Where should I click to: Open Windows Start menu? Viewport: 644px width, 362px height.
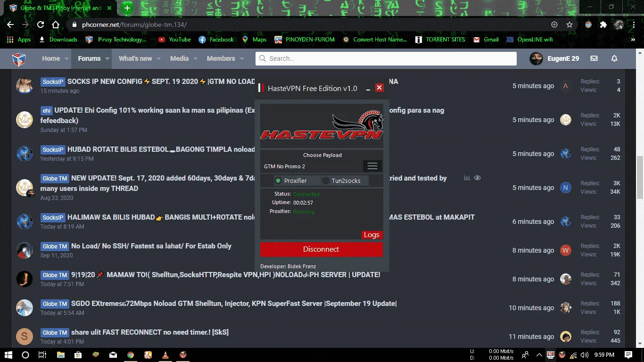pos(9,354)
